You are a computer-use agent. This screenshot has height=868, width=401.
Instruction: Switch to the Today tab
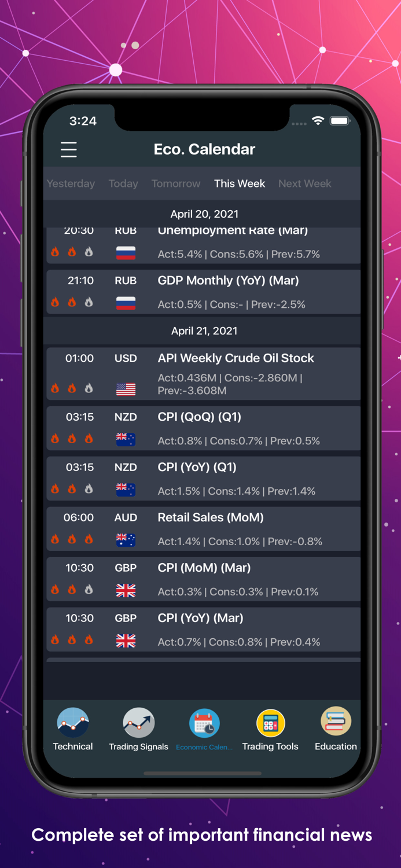pos(123,183)
